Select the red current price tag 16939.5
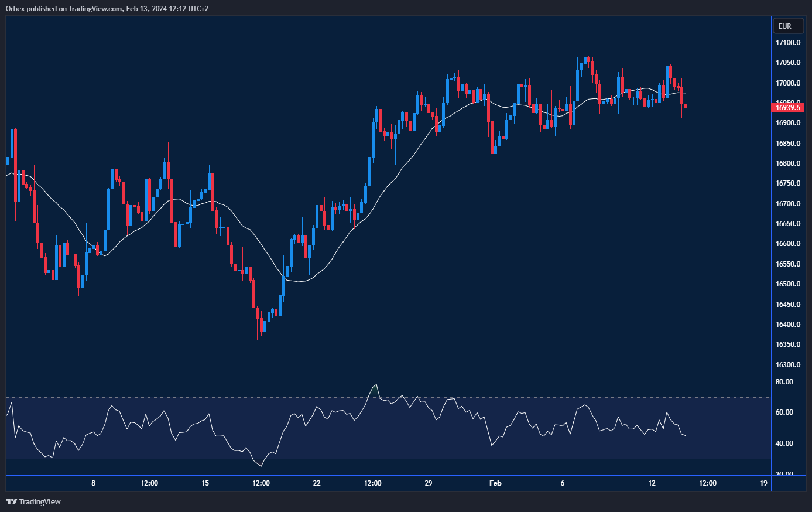 [x=788, y=107]
